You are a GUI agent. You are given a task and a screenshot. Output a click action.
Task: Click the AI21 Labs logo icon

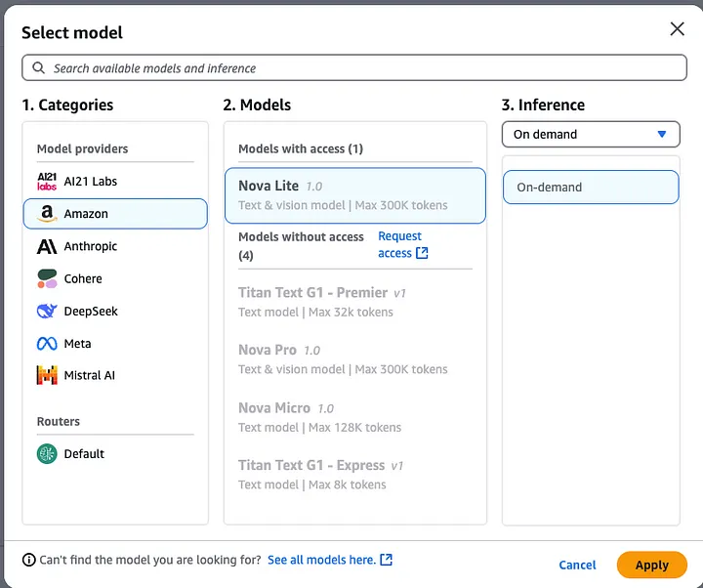pyautogui.click(x=47, y=182)
